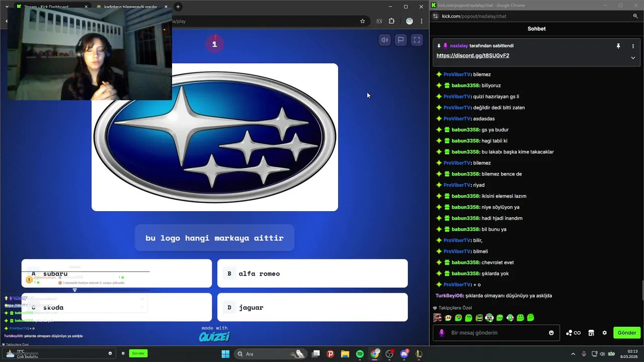The width and height of the screenshot is (644, 362).
Task: Enter fullscreen mode in the quiz
Action: tap(417, 40)
